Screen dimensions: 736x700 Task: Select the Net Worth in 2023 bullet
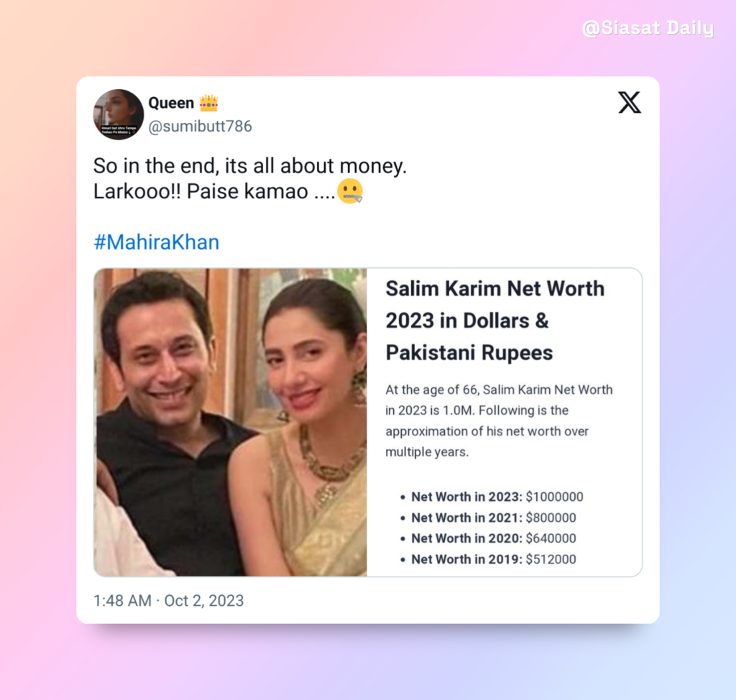pos(492,497)
